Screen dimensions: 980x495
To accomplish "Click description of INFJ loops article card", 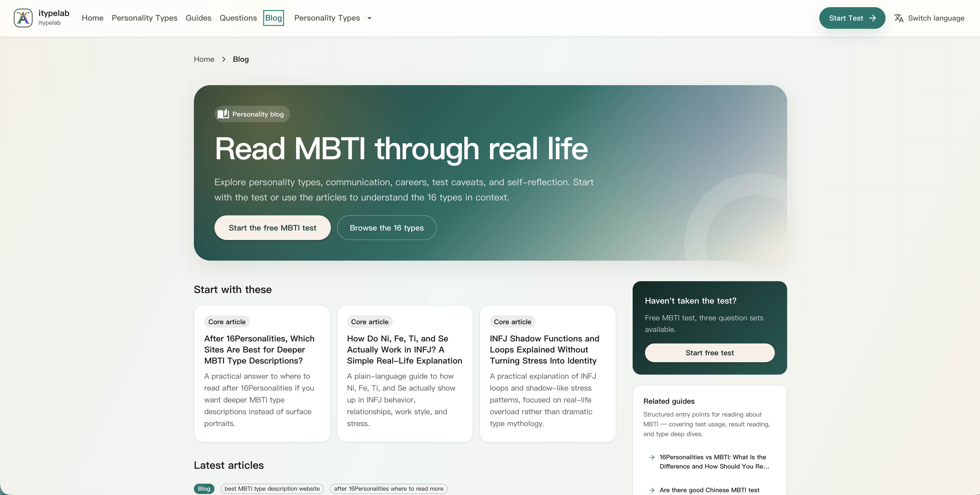I will [x=543, y=400].
